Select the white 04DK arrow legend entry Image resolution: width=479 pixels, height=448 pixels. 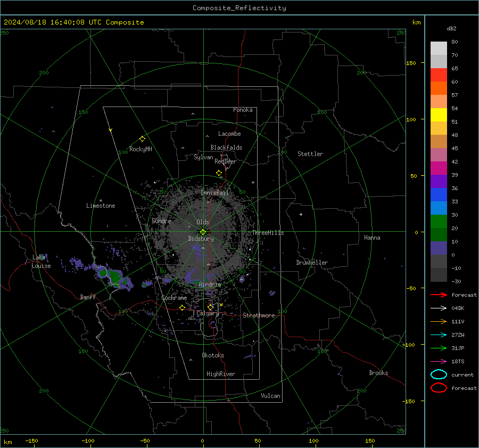coord(439,308)
